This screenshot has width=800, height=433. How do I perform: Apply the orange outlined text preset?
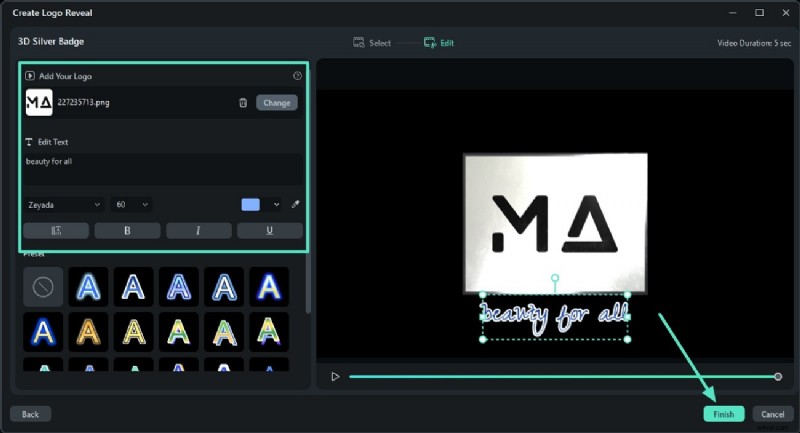(88, 331)
